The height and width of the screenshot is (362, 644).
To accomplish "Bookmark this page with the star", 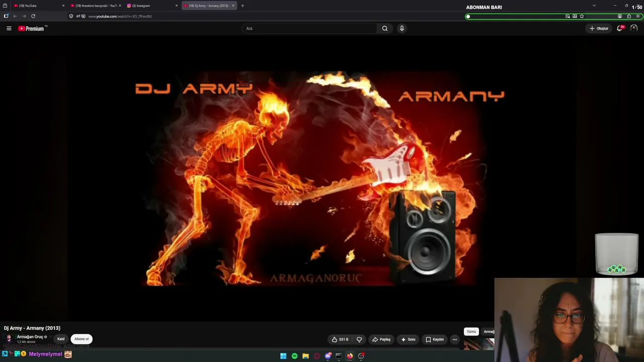I will coord(582,16).
